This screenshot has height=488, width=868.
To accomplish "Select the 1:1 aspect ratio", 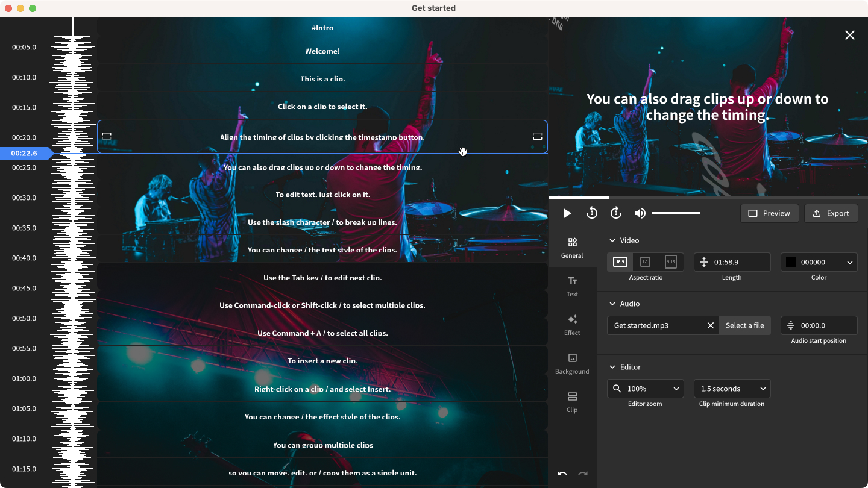I will (645, 262).
